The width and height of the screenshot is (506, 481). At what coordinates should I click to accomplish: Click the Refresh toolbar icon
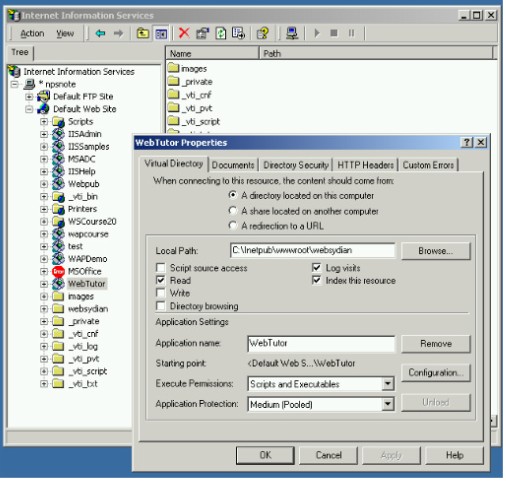221,33
